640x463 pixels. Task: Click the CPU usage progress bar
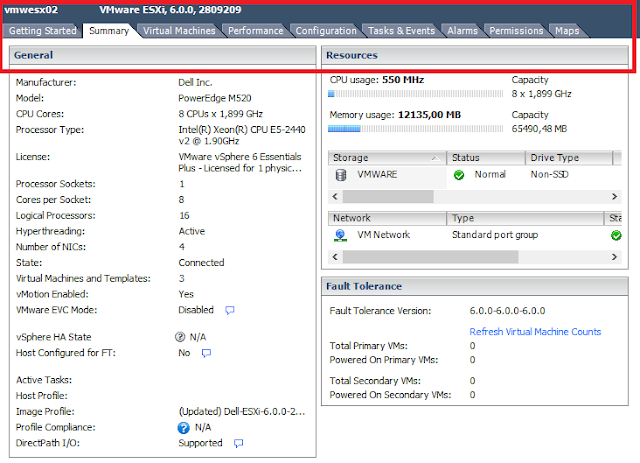coord(416,94)
